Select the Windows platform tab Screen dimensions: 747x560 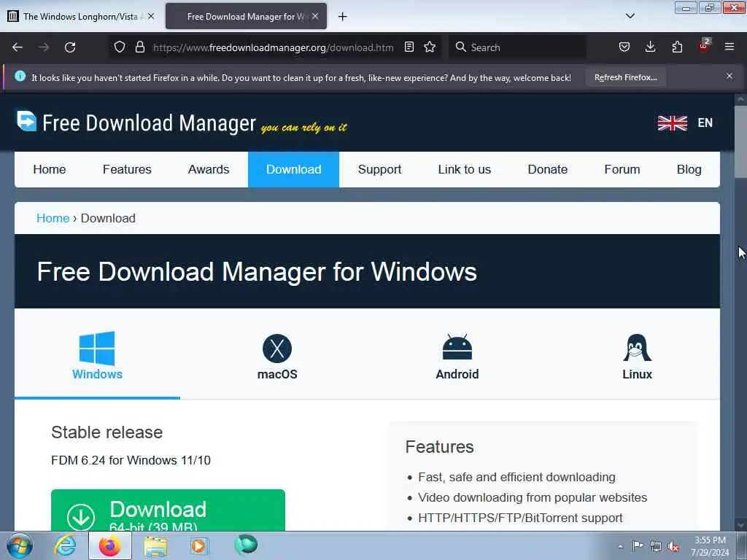click(x=97, y=355)
